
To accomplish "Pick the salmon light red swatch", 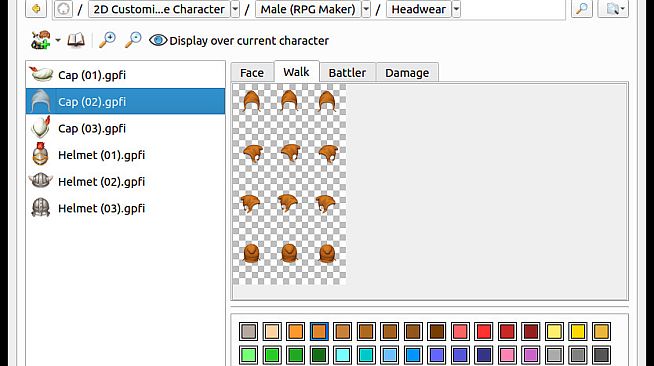I will tap(460, 331).
